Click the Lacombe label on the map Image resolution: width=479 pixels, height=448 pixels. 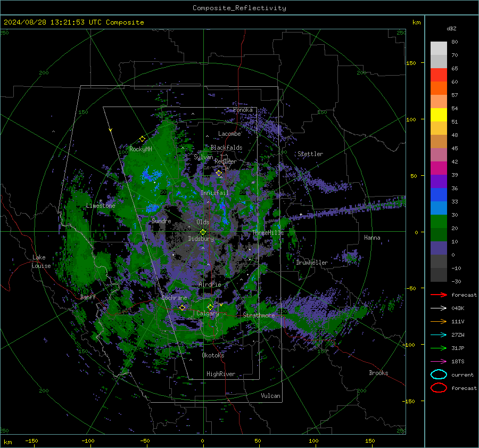point(229,134)
